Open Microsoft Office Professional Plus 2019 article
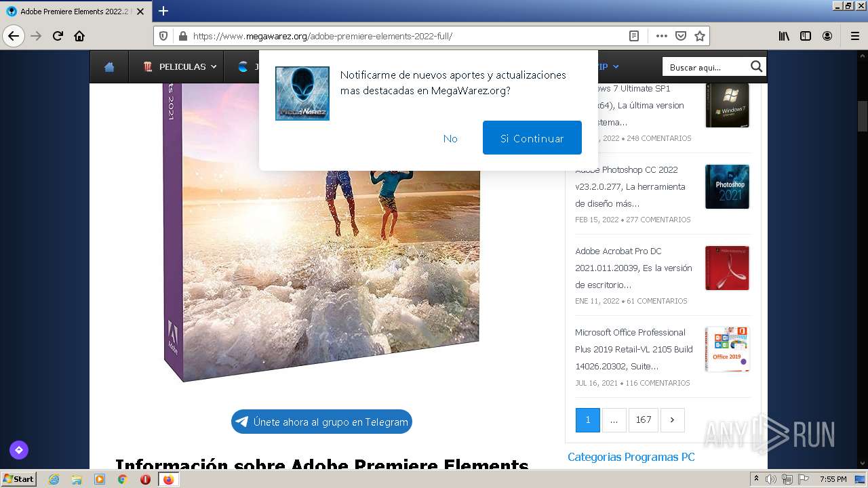Screen dimensions: 868x488 tap(634, 349)
